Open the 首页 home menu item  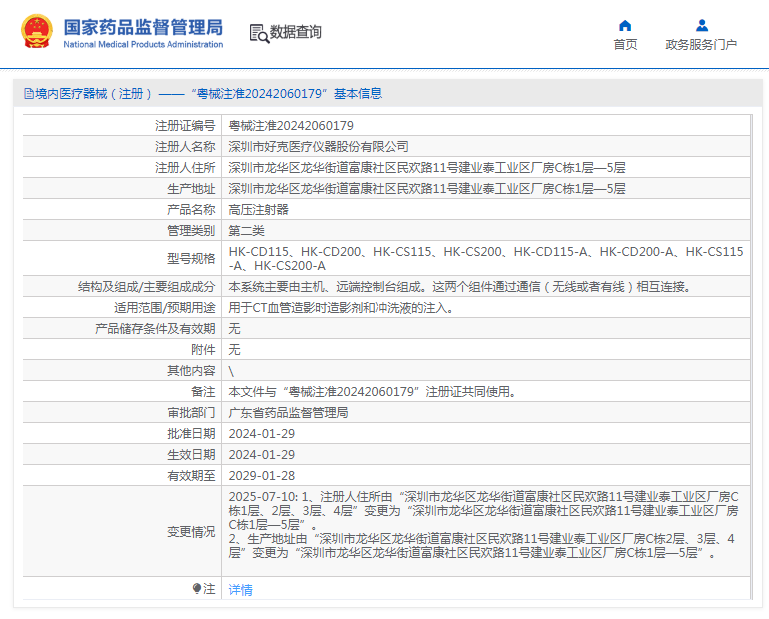pyautogui.click(x=625, y=45)
